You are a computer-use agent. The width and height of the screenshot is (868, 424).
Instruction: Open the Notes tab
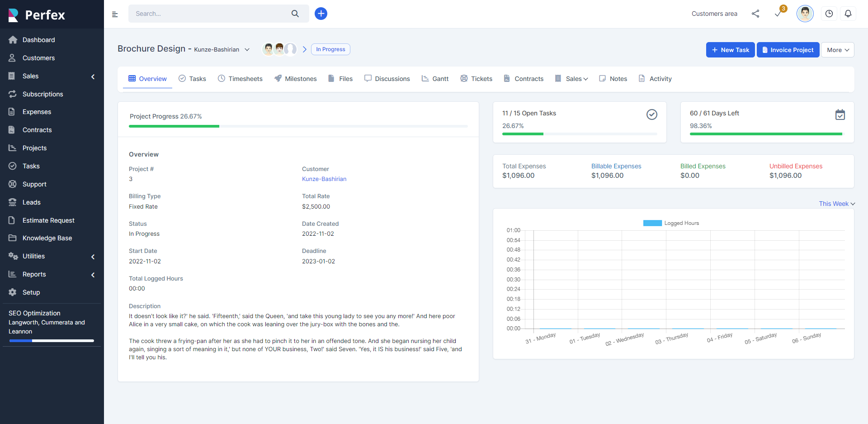tap(613, 79)
